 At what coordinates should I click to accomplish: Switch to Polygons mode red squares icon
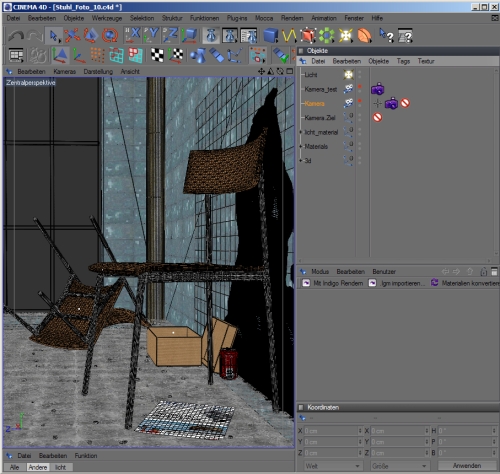tap(135, 55)
